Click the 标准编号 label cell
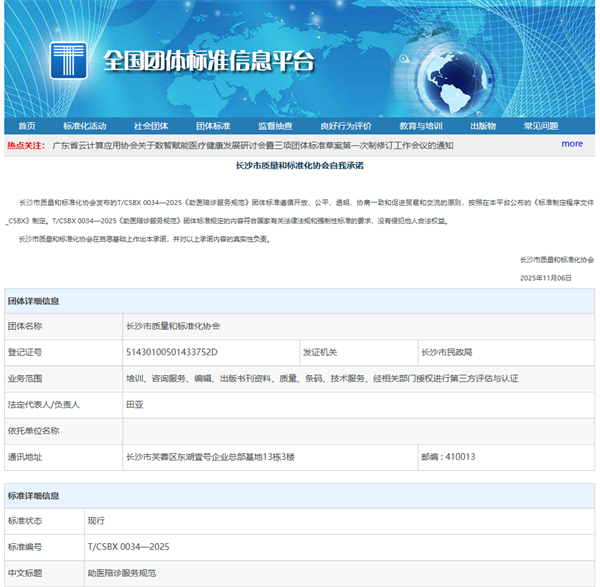 point(44,547)
